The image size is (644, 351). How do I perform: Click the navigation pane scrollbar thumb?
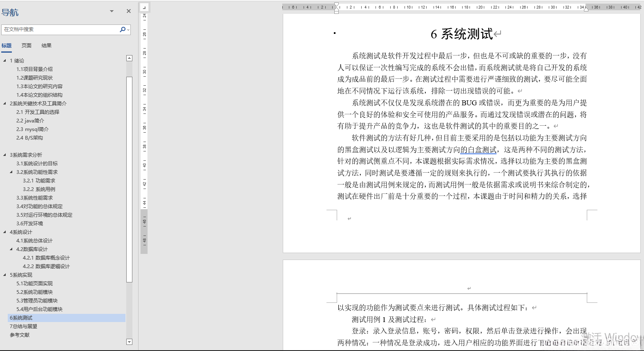[x=129, y=179]
